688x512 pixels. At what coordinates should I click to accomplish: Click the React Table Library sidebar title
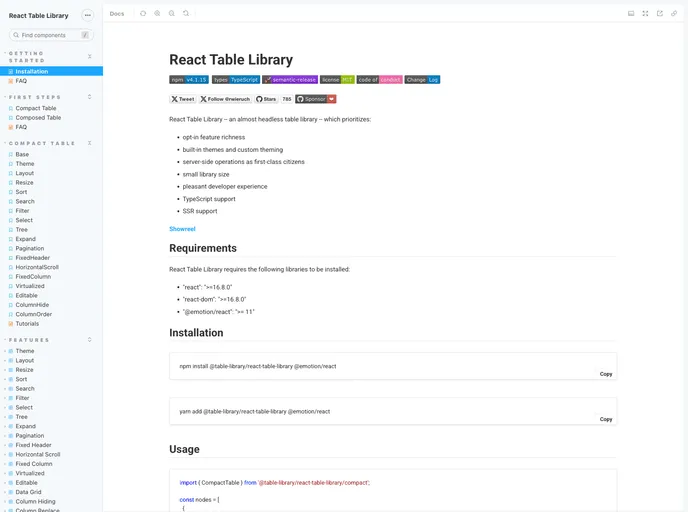(39, 15)
